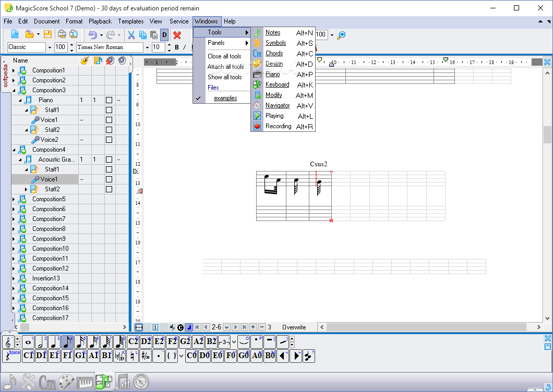
Task: Click the Cut scissors icon
Action: pyautogui.click(x=131, y=34)
